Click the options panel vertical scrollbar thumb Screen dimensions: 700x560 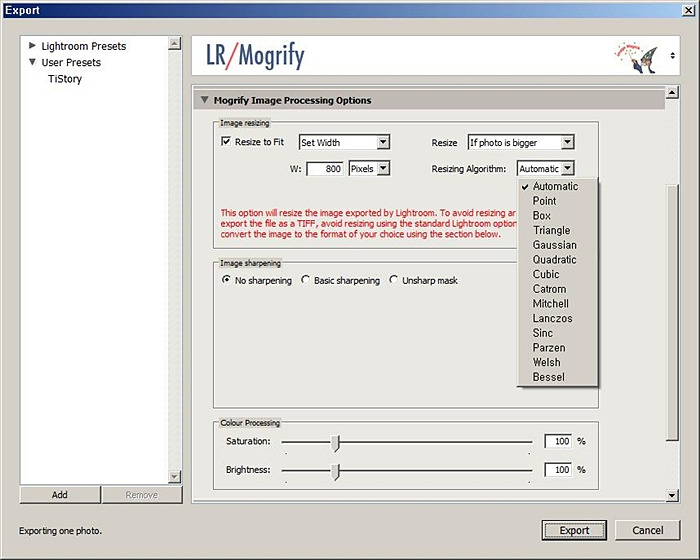pos(672,313)
